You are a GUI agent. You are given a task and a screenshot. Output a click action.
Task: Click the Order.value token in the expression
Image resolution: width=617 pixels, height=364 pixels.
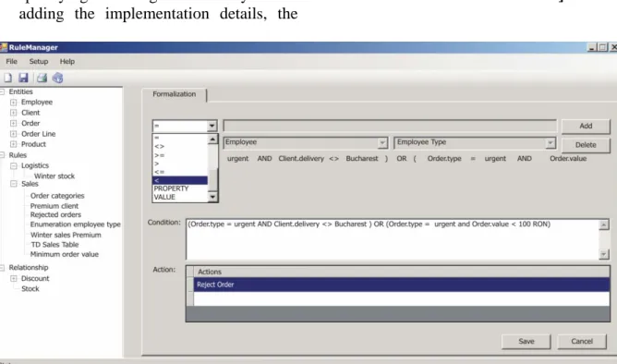568,159
